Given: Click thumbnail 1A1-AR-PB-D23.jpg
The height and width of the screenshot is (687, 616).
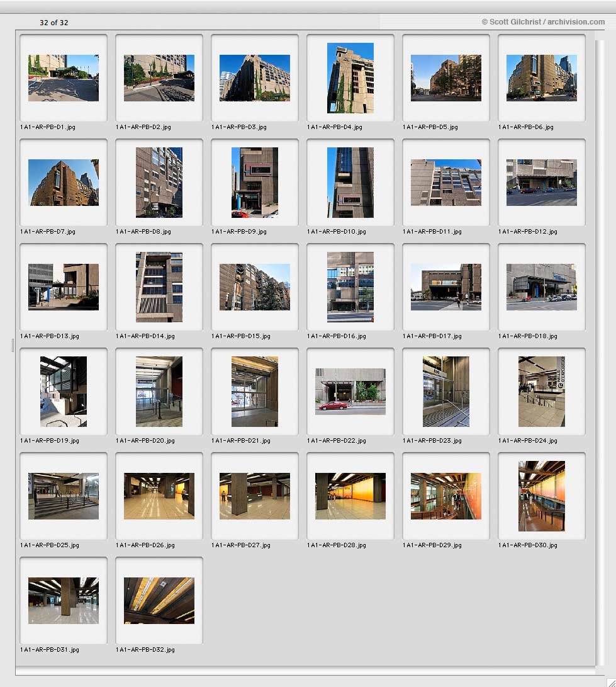Looking at the screenshot, I should click(445, 392).
